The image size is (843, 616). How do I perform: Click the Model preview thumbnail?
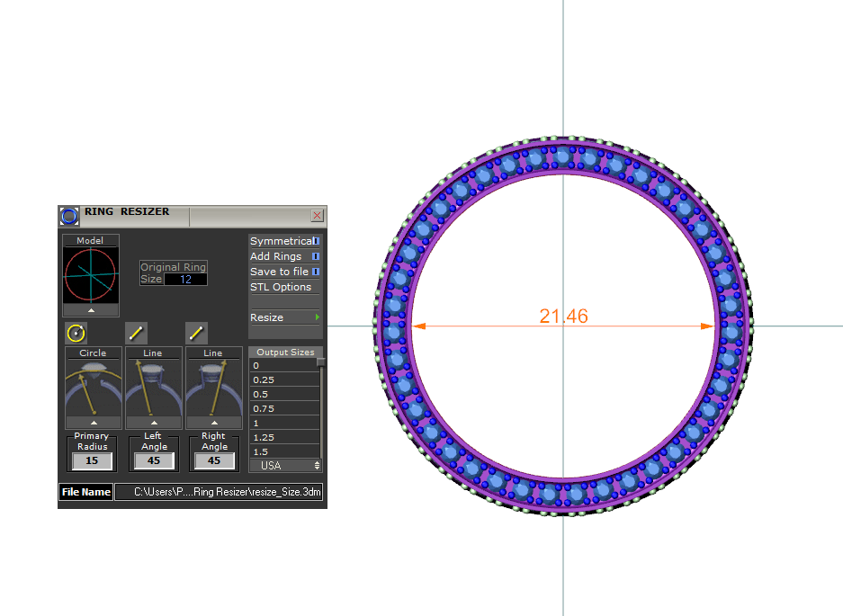click(93, 275)
